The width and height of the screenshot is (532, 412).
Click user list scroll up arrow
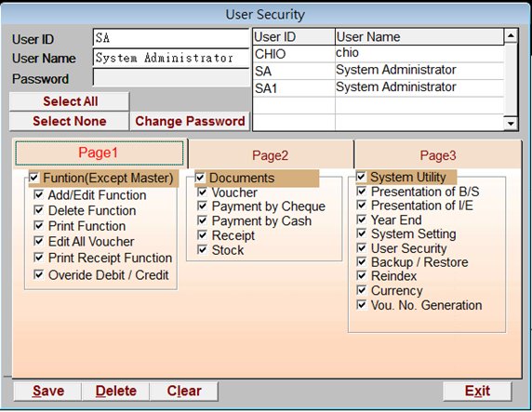tap(511, 35)
